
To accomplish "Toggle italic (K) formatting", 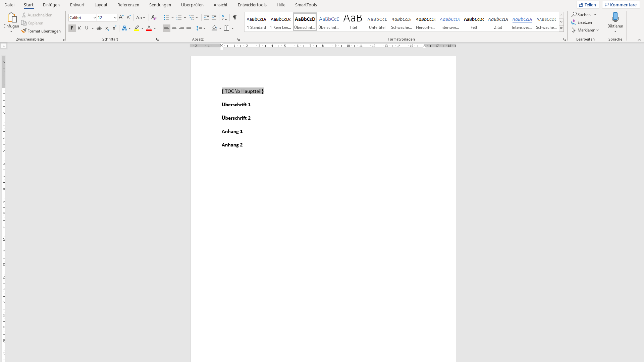I will point(79,28).
